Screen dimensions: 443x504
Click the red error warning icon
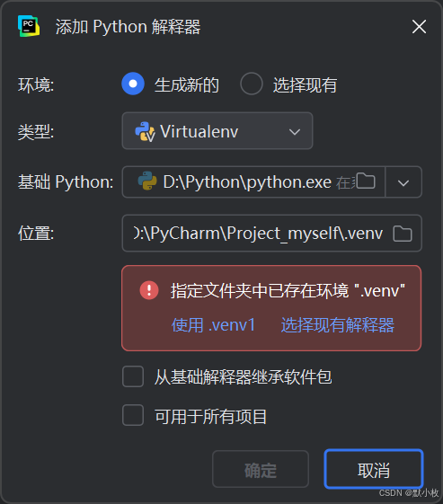[x=149, y=290]
